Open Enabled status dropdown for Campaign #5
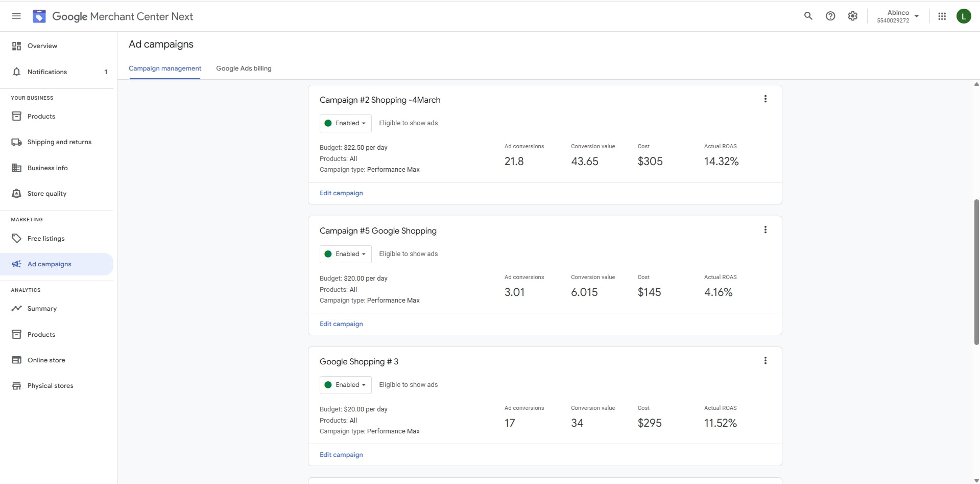Image resolution: width=980 pixels, height=484 pixels. (x=346, y=254)
